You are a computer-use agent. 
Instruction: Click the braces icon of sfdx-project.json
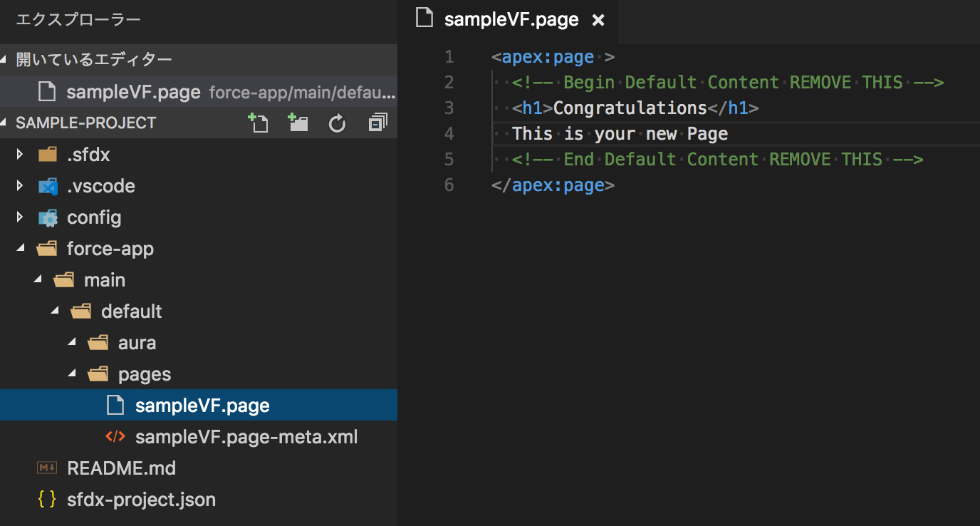pyautogui.click(x=47, y=500)
